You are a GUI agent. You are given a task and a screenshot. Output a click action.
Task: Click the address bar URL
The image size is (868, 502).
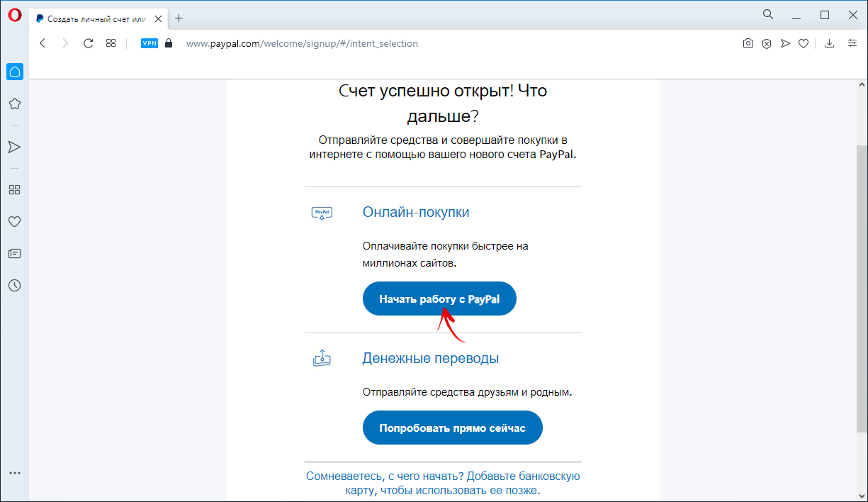[302, 43]
